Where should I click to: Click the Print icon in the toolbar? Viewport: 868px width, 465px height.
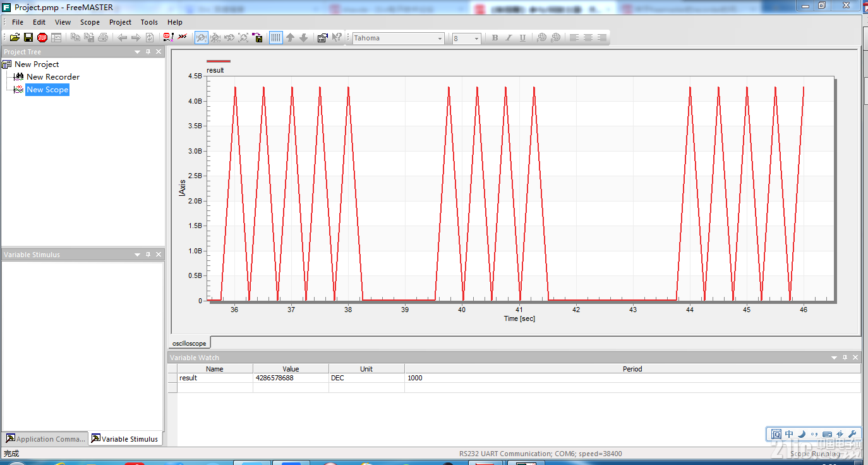103,38
